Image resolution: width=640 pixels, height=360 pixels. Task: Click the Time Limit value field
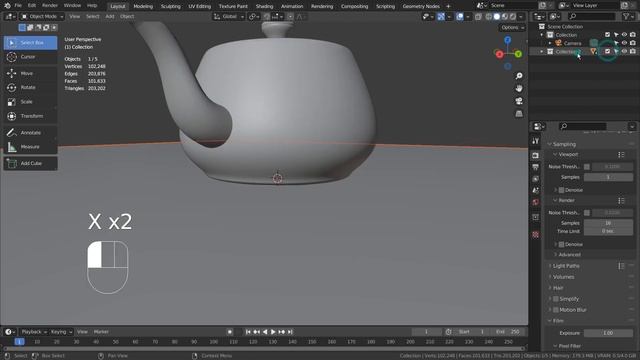pos(608,231)
